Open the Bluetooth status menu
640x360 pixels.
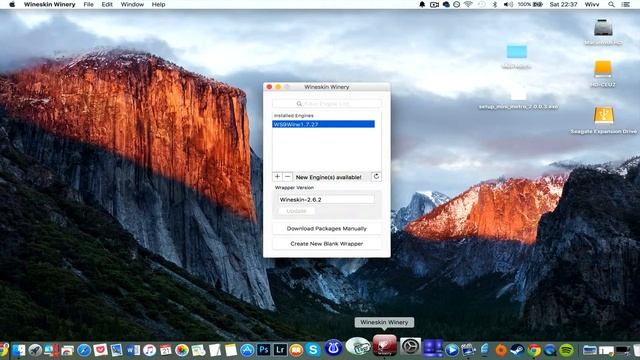(x=495, y=4)
